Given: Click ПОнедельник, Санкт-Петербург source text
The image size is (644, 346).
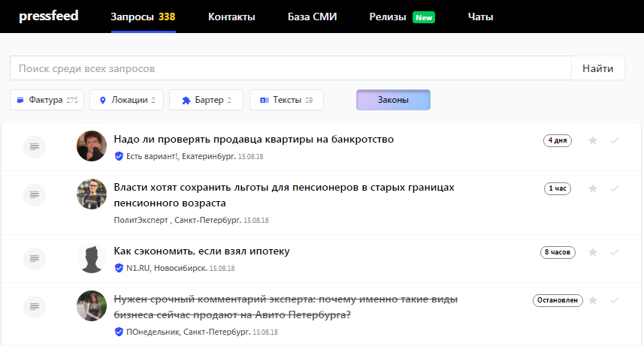Looking at the screenshot, I should tap(188, 332).
